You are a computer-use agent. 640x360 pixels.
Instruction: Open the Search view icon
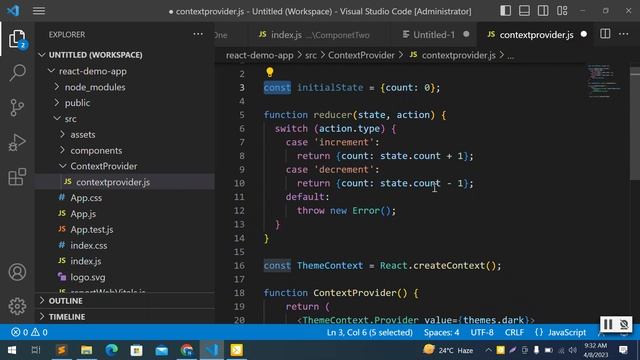pyautogui.click(x=17, y=73)
